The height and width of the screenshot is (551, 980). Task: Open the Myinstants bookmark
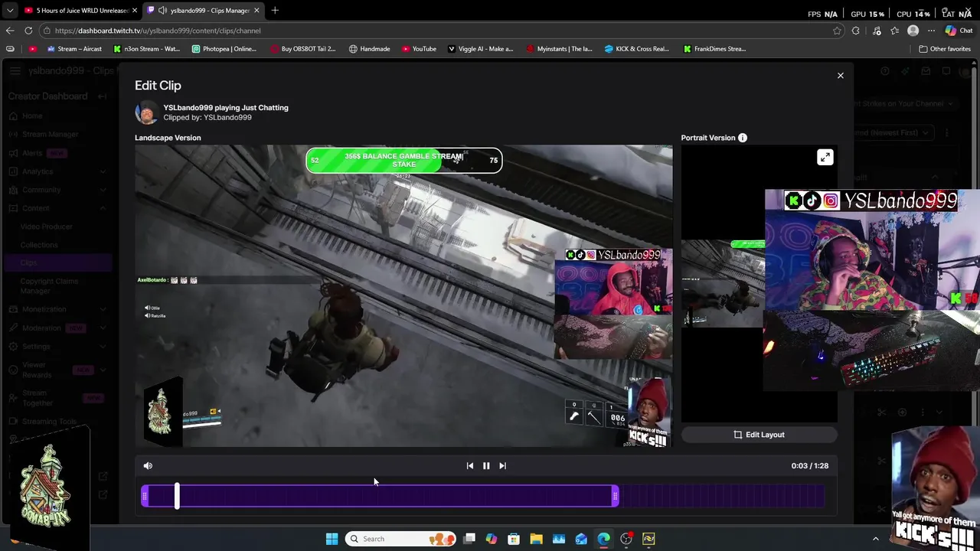[560, 49]
